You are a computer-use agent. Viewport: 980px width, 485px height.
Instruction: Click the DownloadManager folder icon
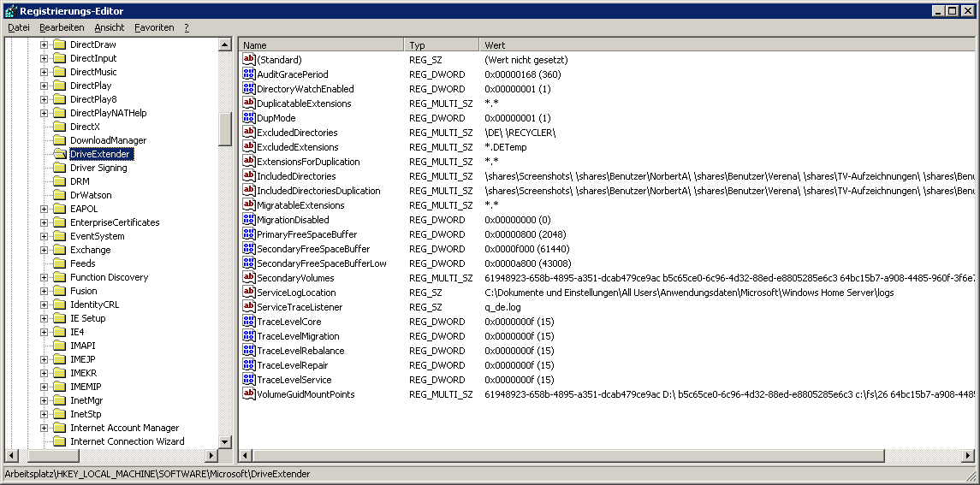pyautogui.click(x=59, y=140)
